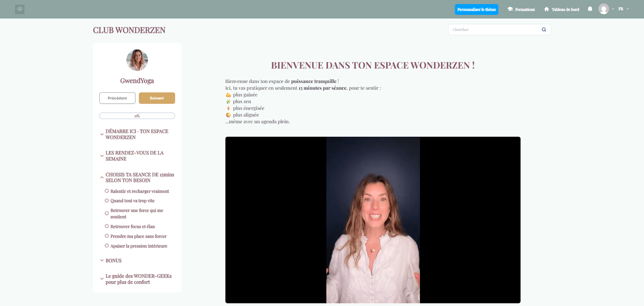The image size is (644, 306).
Task: Click 'Personnaliser le thème' button
Action: point(476,9)
